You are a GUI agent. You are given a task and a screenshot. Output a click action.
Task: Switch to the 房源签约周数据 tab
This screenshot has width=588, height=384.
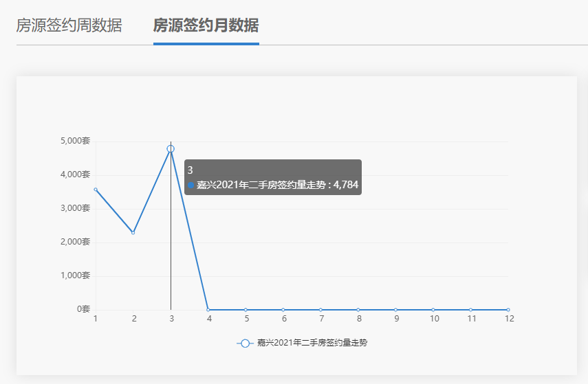69,26
